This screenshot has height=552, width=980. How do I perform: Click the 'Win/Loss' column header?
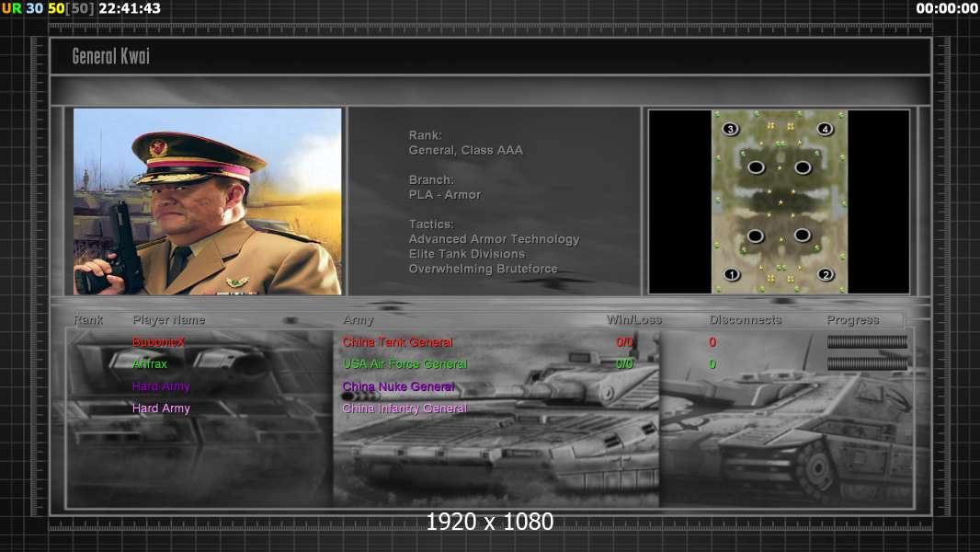[x=633, y=319]
